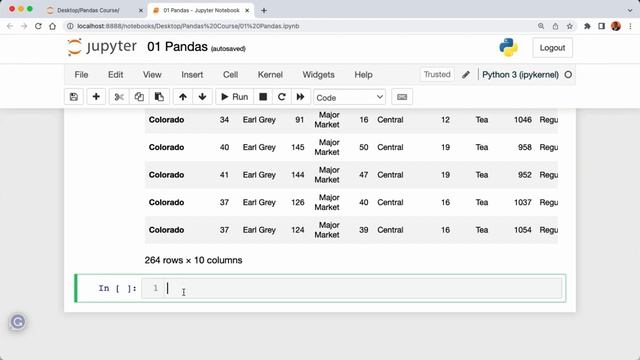Viewport: 640px width, 360px height.
Task: Click the 264 rows × 10 columns text
Action: (193, 260)
